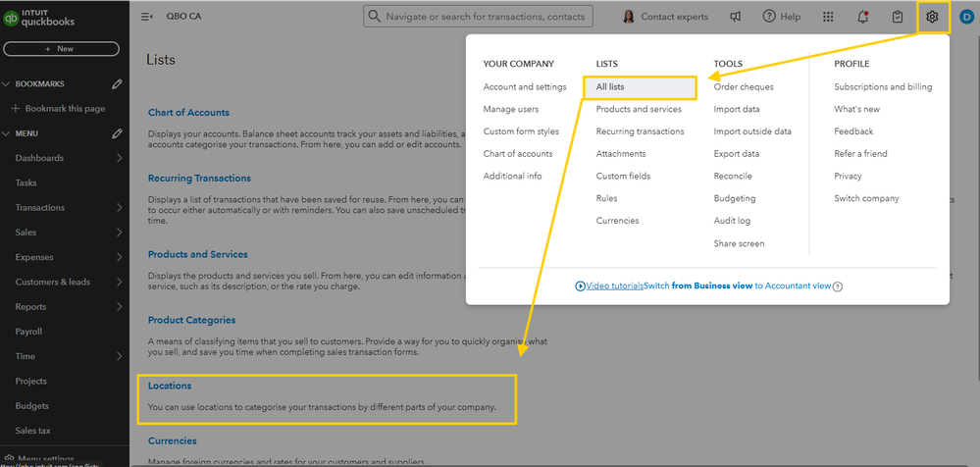Open Projects in the sidebar
This screenshot has height=467, width=980.
31,382
